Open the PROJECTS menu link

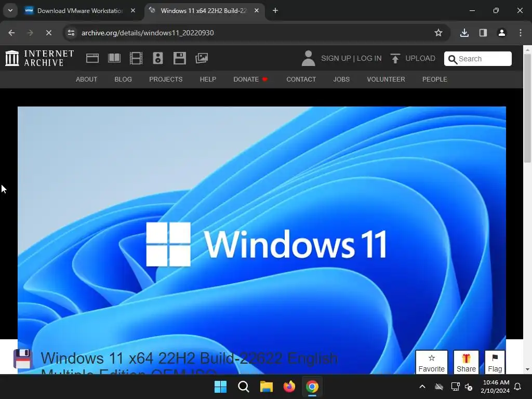[x=166, y=79]
